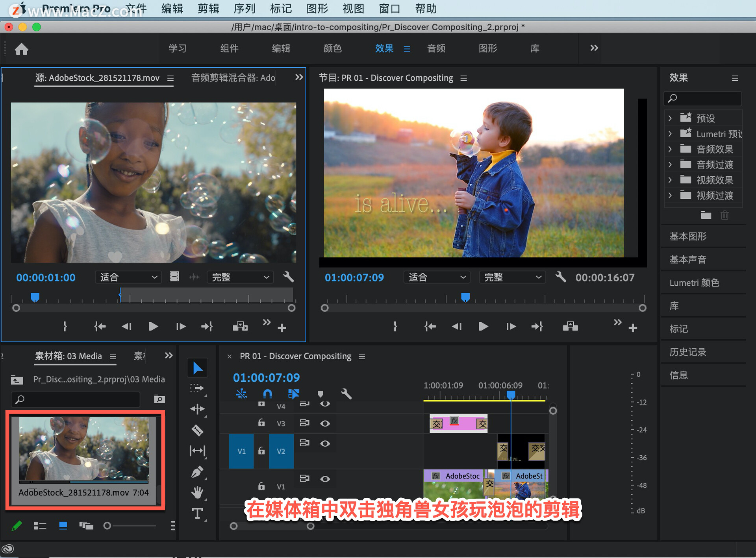Image resolution: width=756 pixels, height=558 pixels.
Task: Toggle V1 source patching button
Action: [241, 451]
